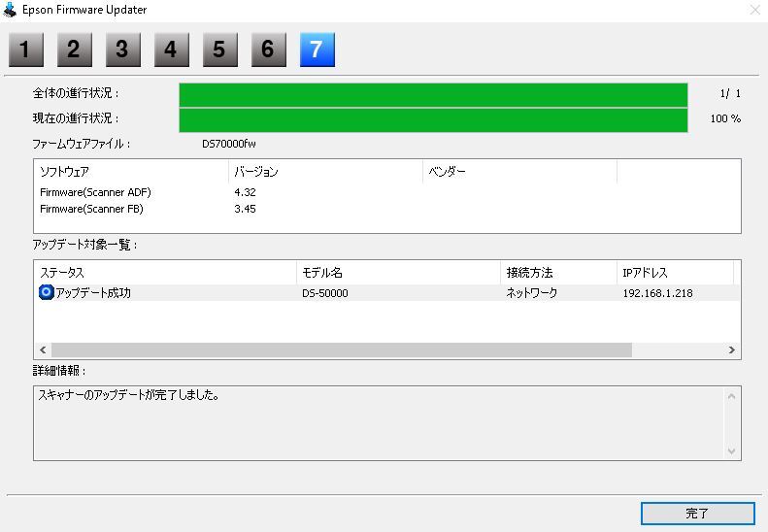
Task: Click the IP address 192.168.1.218
Action: (657, 293)
